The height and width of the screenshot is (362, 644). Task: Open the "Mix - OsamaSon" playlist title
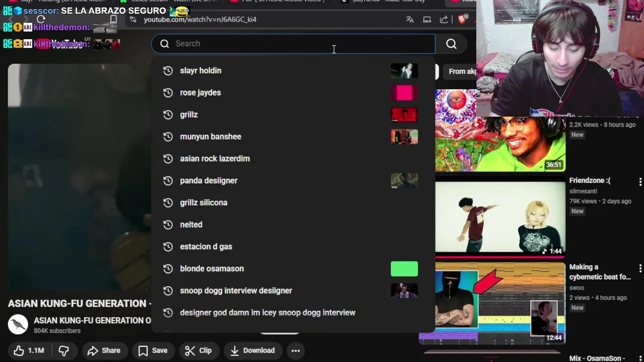click(597, 358)
